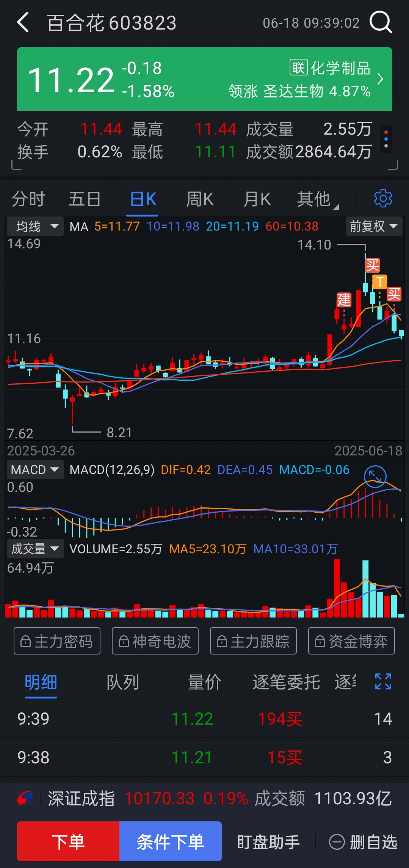This screenshot has height=868, width=409.
Task: Tap the 8.21 low price label
Action: tap(119, 432)
